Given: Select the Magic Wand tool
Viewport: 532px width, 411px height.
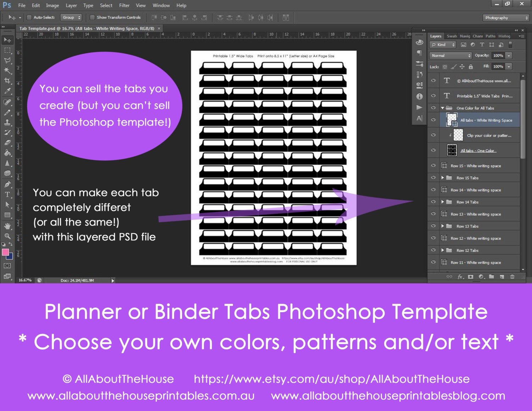Looking at the screenshot, I should tap(7, 71).
